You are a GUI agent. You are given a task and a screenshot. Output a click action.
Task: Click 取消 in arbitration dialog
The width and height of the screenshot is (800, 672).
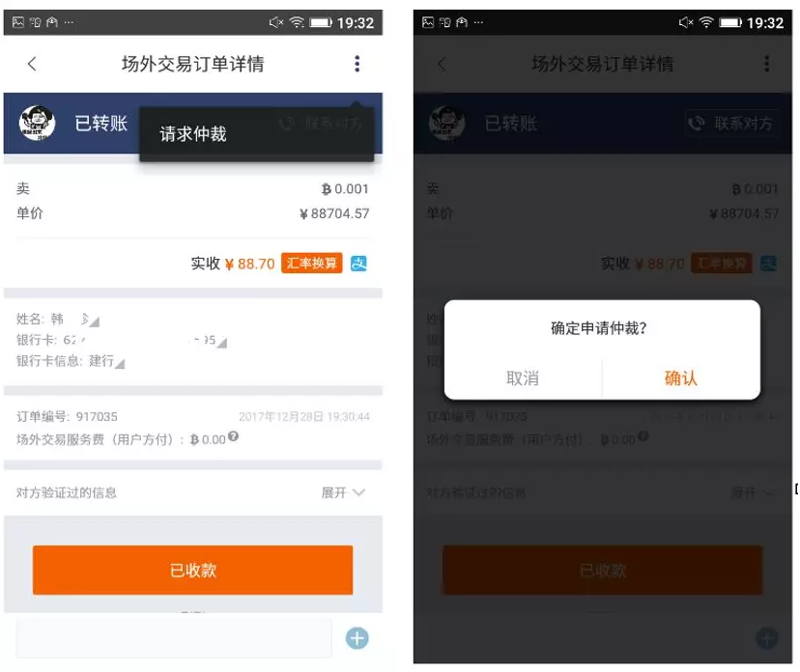(x=523, y=378)
